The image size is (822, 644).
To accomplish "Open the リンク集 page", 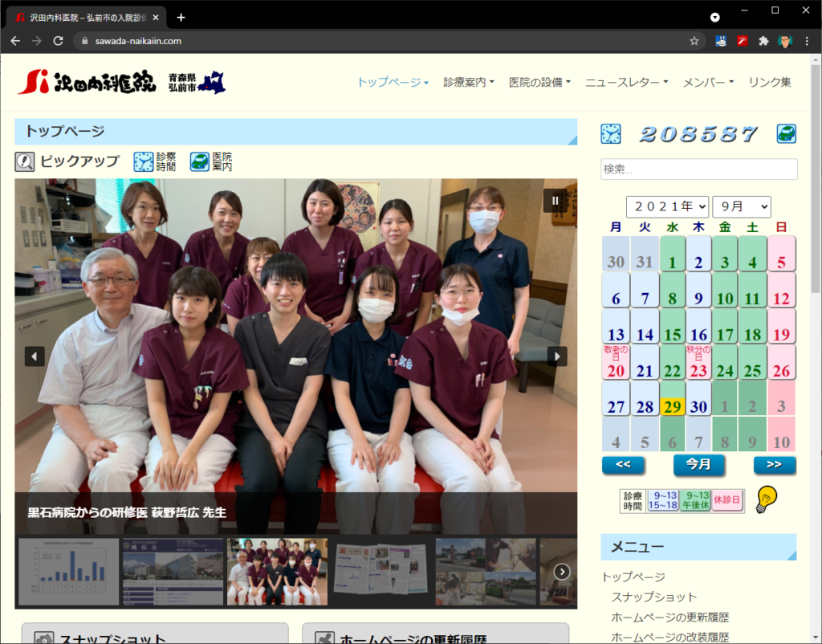I will 770,83.
